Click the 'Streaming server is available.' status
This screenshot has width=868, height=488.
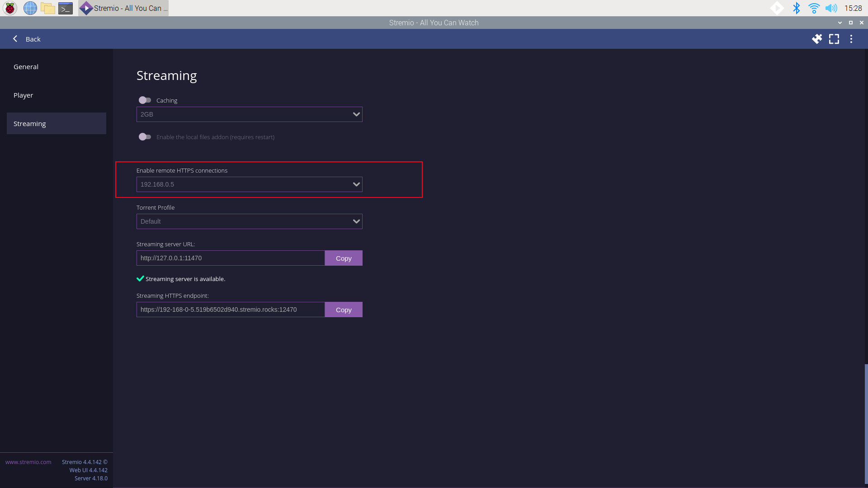click(181, 279)
